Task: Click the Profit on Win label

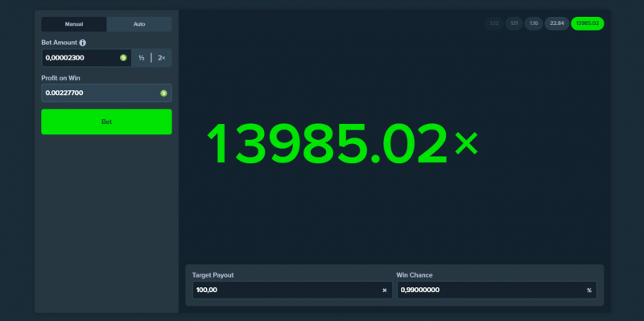Action: point(61,78)
